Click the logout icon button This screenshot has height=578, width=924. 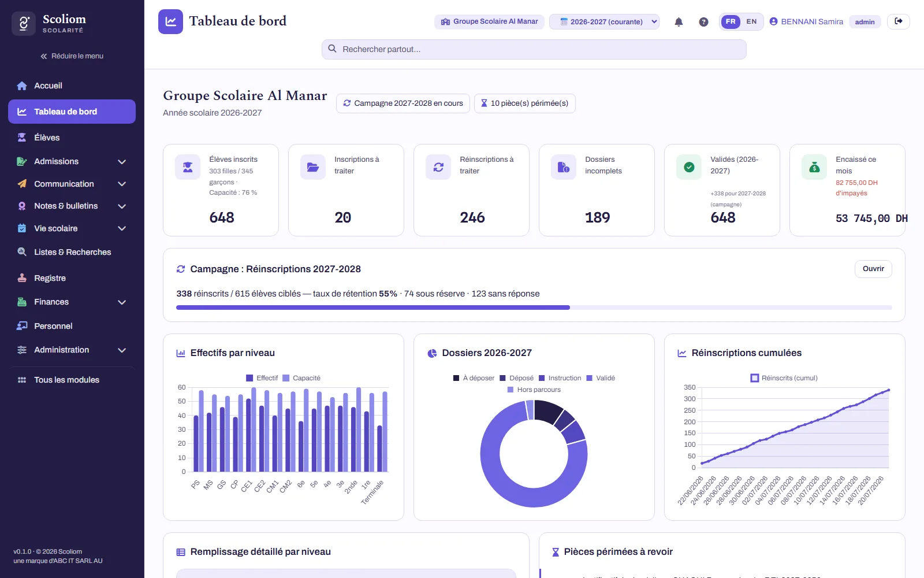[x=899, y=21]
